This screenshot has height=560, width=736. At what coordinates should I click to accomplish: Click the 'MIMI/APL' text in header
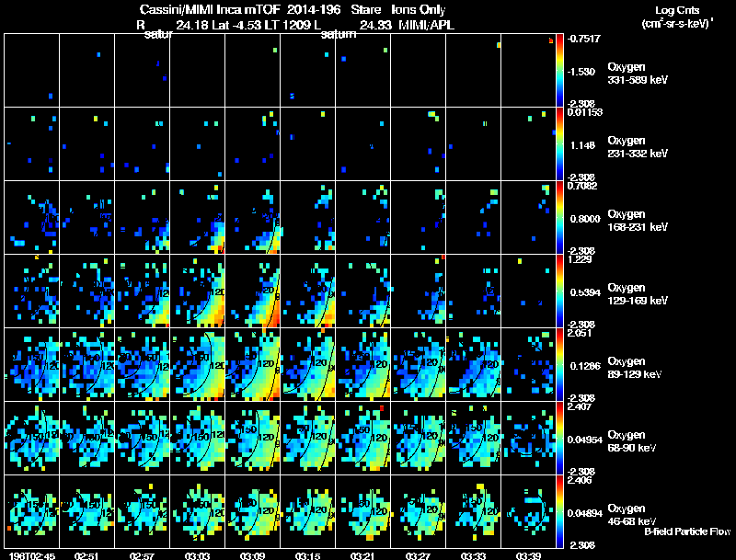(x=426, y=25)
